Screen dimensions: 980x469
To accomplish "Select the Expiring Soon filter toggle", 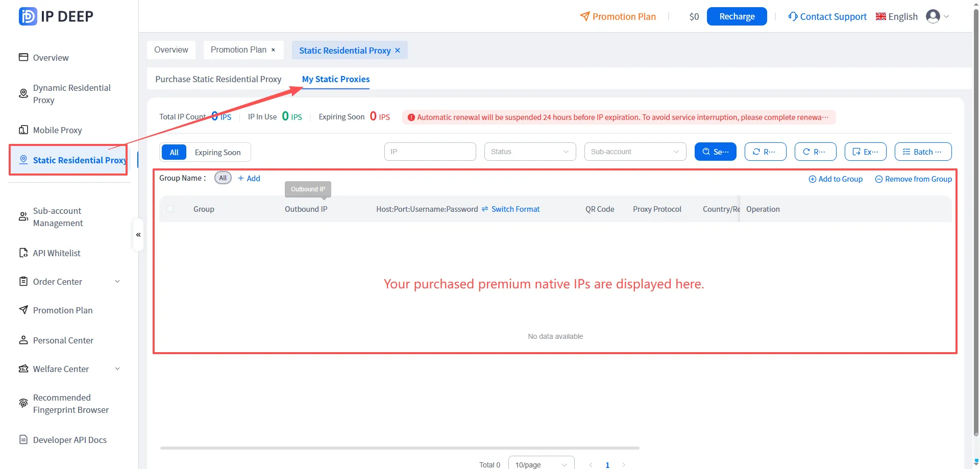I will click(217, 152).
